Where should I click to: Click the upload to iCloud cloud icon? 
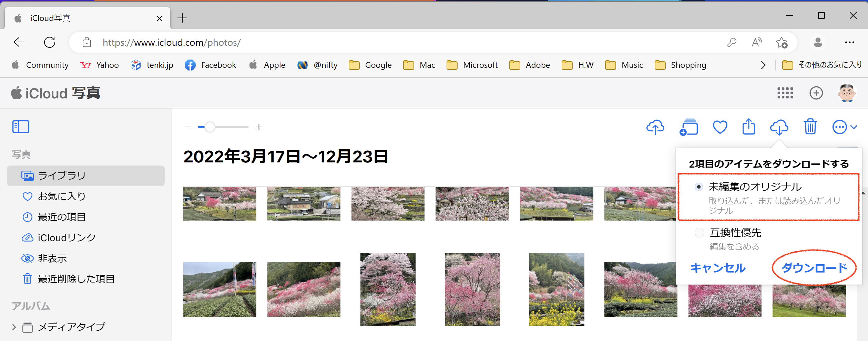(x=655, y=127)
